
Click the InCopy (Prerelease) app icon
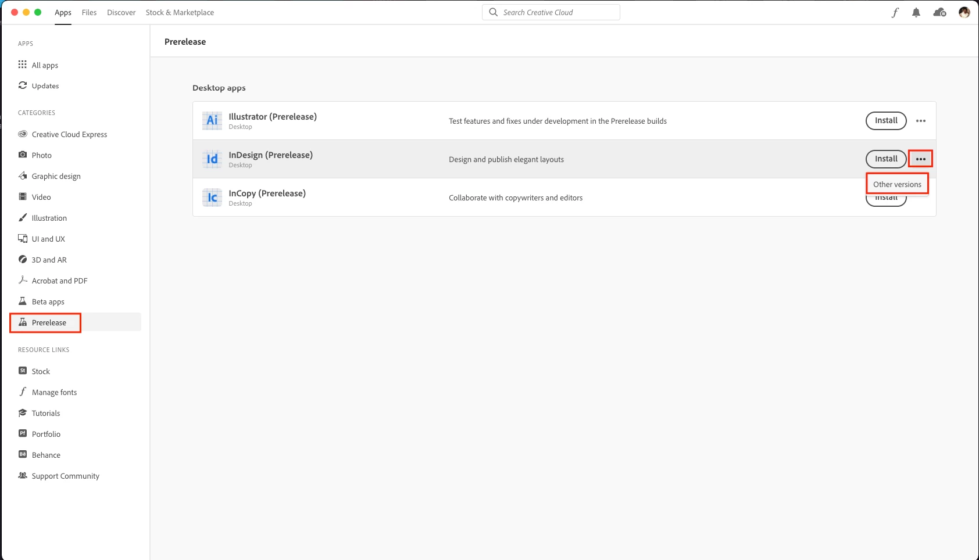coord(212,197)
